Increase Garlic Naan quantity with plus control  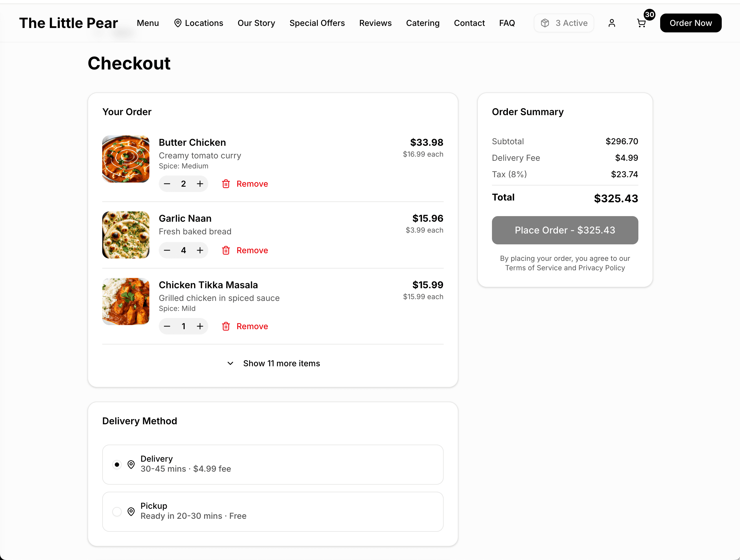(200, 250)
